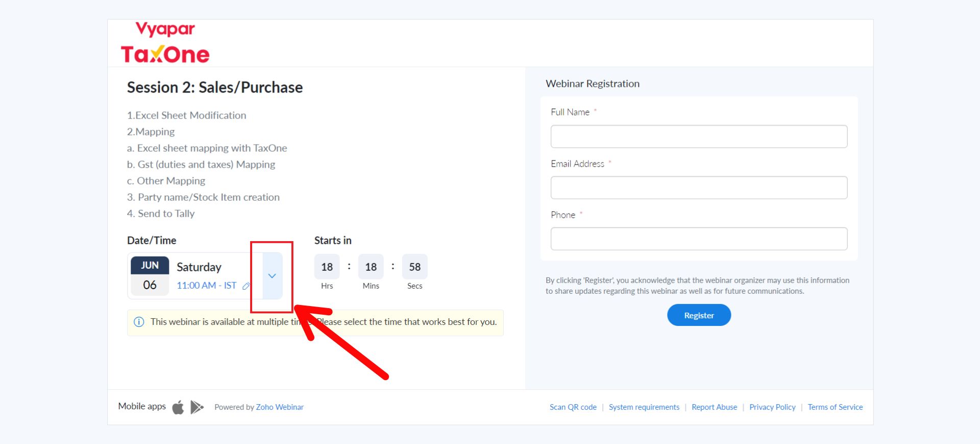Click the 'Webinar Registration' heading

[592, 84]
